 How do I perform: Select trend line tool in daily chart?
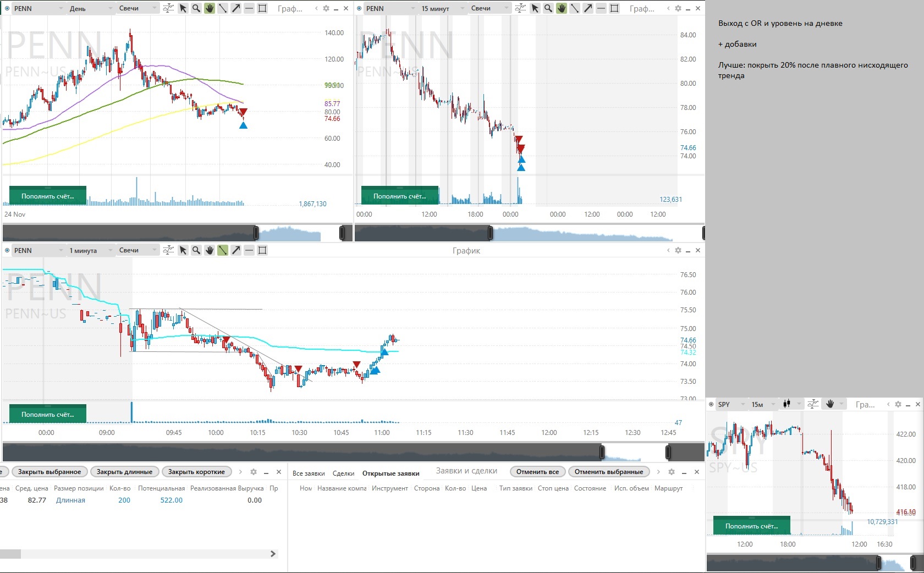coord(223,8)
